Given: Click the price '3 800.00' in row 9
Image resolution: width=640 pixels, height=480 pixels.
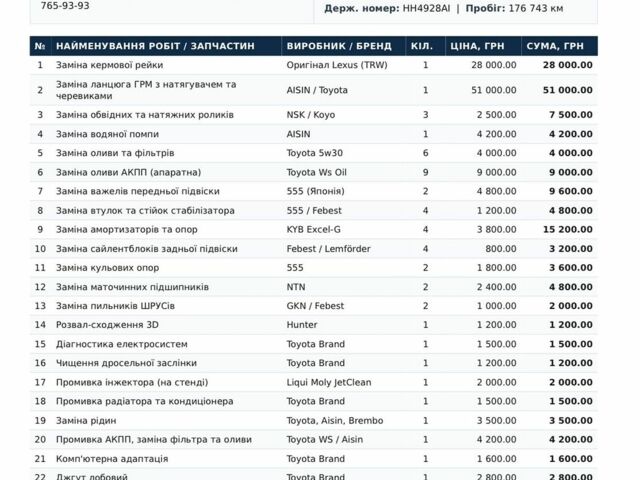Looking at the screenshot, I should tap(497, 229).
